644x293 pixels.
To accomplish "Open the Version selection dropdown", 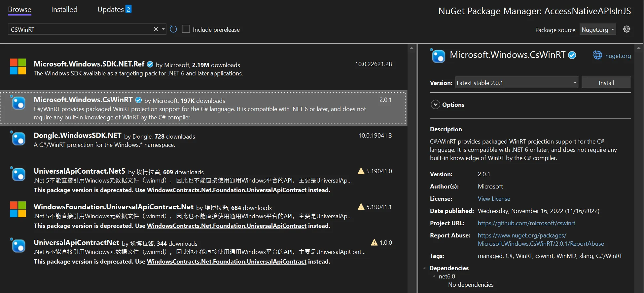I will [517, 83].
